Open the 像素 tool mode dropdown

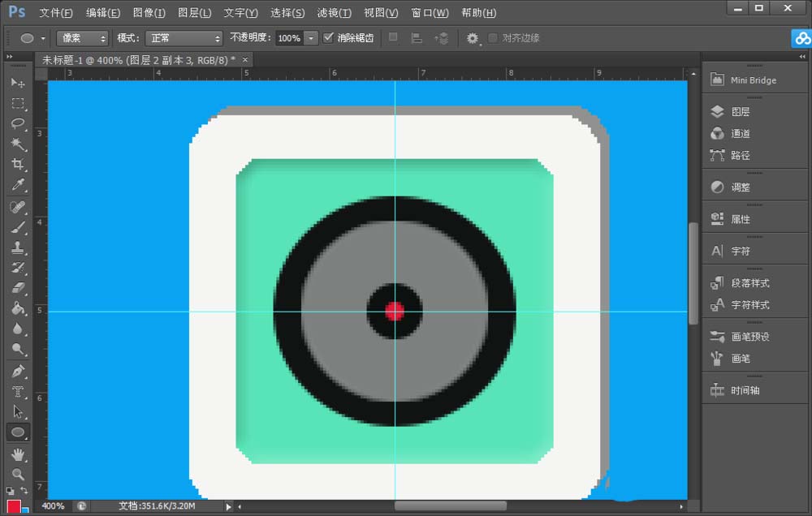82,38
